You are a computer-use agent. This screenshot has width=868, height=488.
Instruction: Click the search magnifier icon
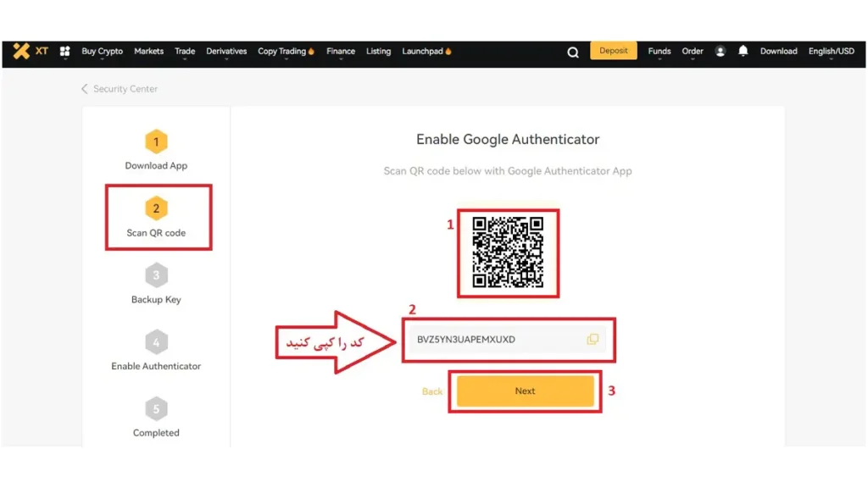pyautogui.click(x=573, y=52)
